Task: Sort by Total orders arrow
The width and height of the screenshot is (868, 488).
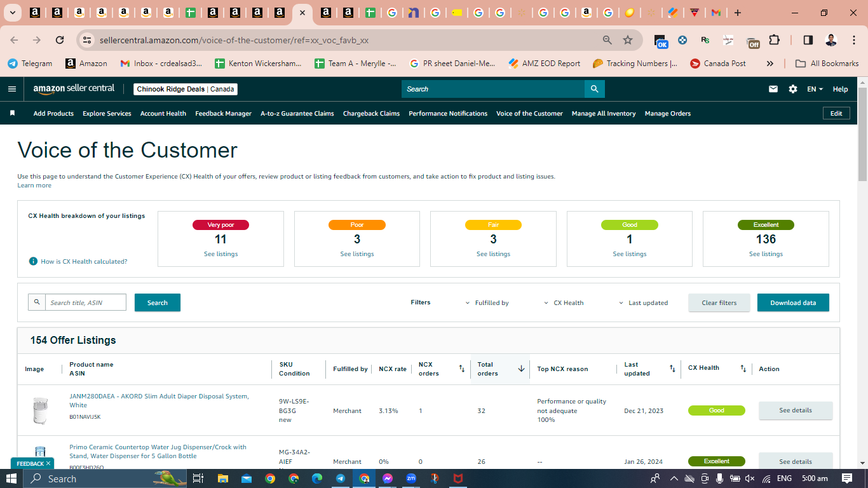Action: coord(521,369)
